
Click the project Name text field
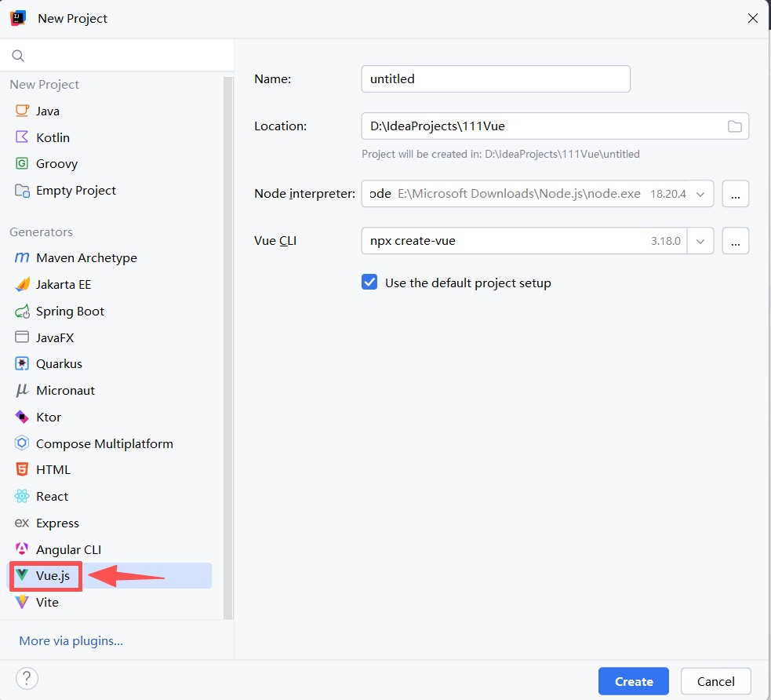point(496,78)
